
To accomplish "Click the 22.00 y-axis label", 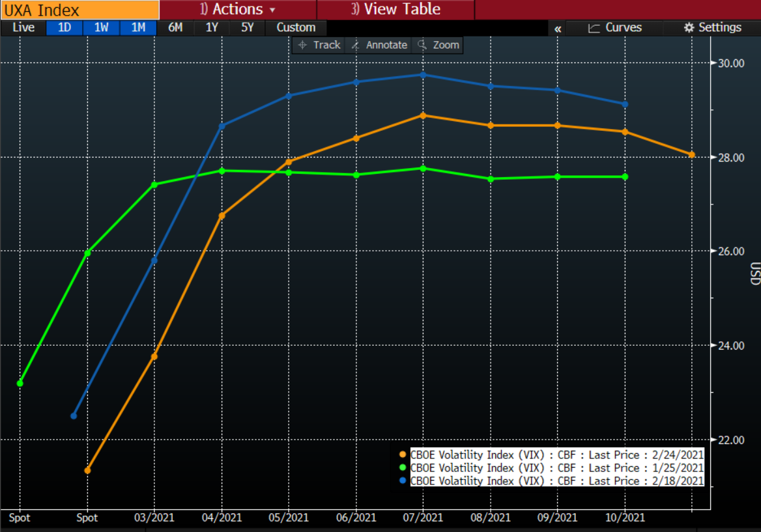I will click(x=731, y=440).
